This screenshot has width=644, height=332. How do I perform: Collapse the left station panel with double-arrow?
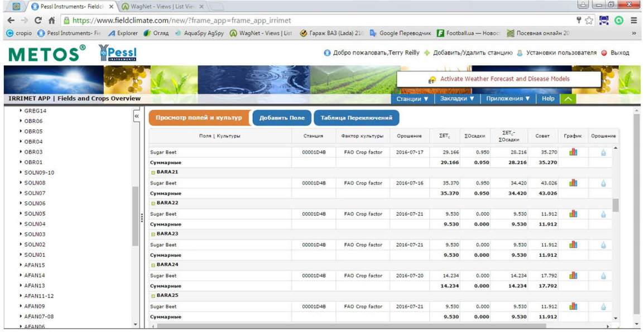[137, 116]
